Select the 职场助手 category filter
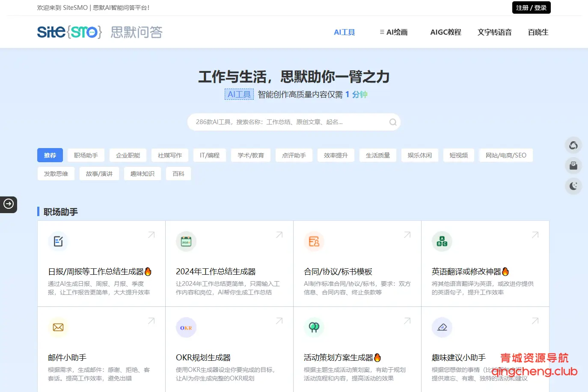This screenshot has height=392, width=588. tap(86, 155)
